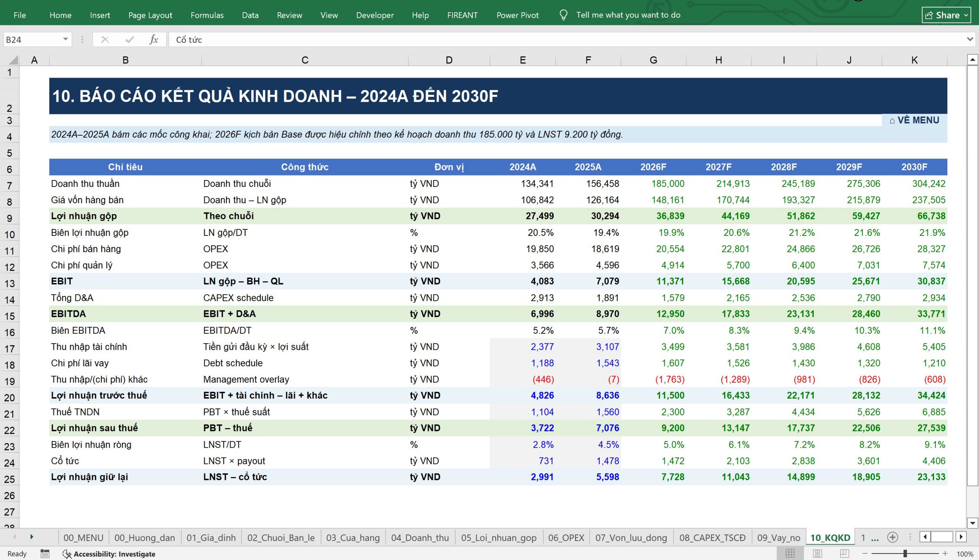
Task: Click the Insert Function fx icon
Action: click(153, 39)
